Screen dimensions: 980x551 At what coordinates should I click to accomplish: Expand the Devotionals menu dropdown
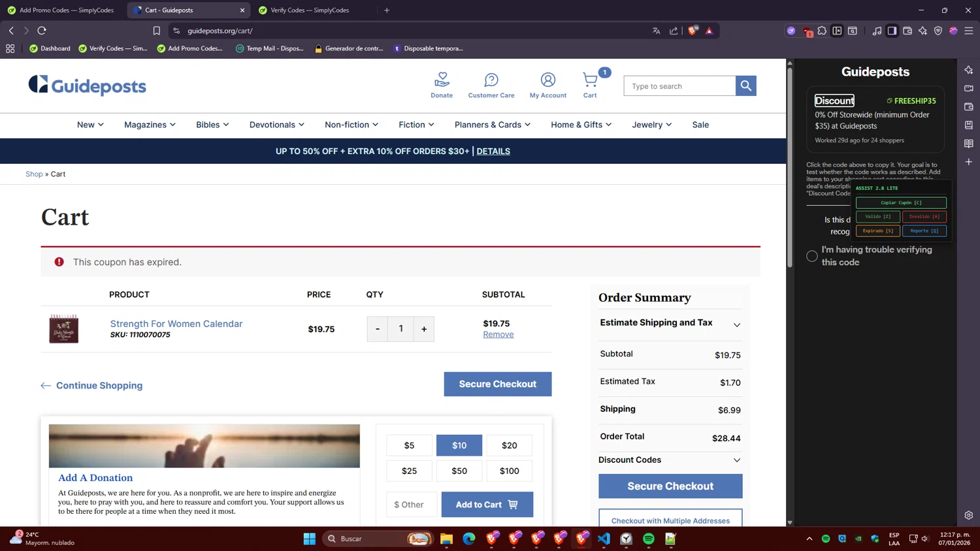[x=277, y=125]
